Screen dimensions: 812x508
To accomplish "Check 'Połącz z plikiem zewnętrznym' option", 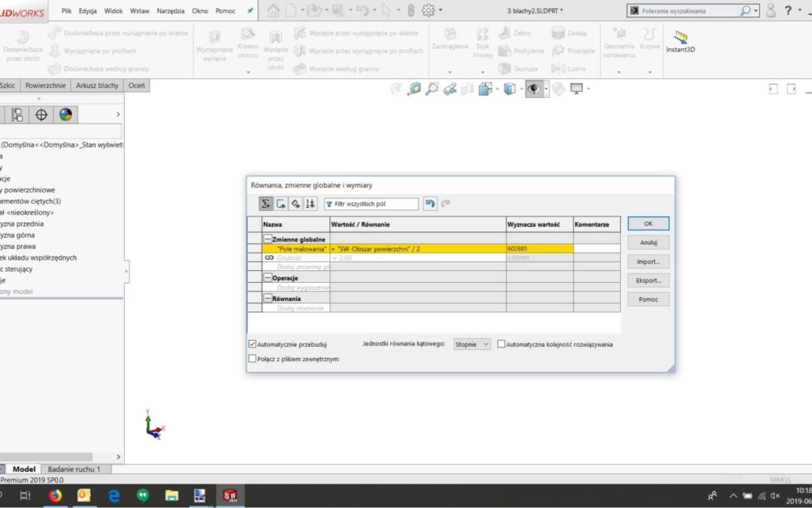I will [253, 359].
